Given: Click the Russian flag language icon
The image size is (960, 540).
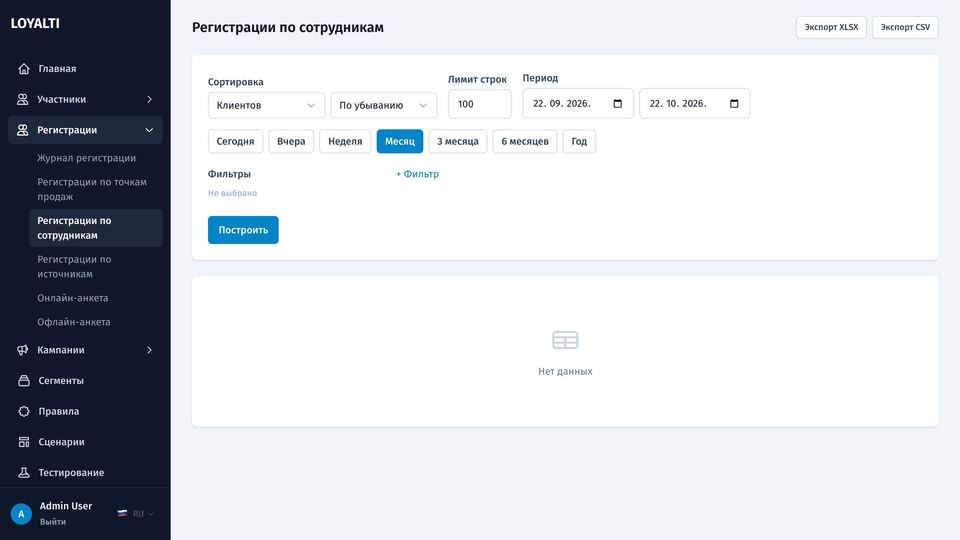Looking at the screenshot, I should click(122, 514).
